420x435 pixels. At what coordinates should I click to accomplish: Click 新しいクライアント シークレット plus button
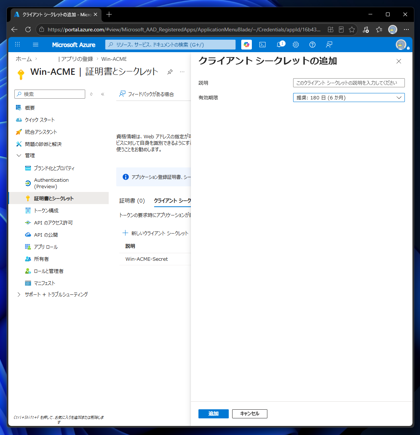coord(155,233)
